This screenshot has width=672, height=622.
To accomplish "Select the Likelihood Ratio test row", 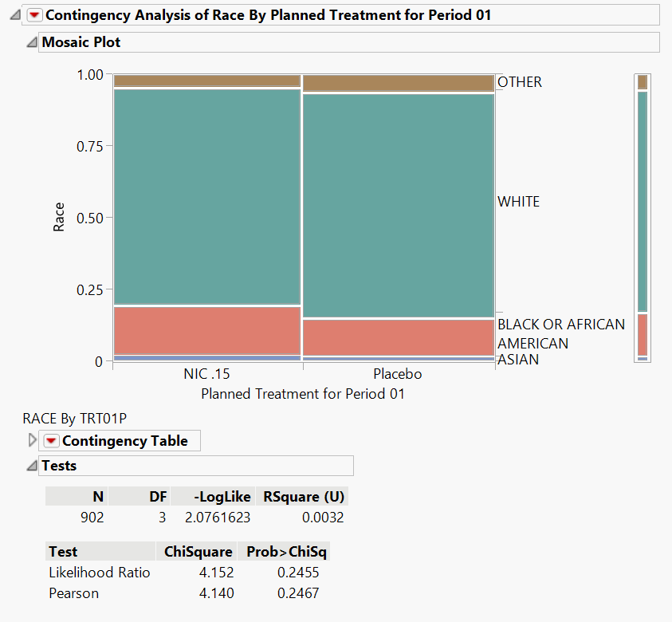I will click(x=99, y=573).
